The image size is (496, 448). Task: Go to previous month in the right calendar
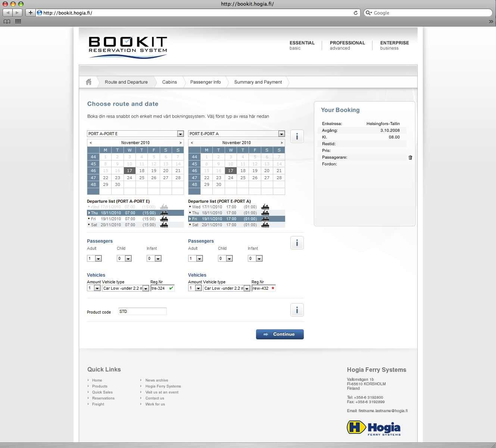tap(192, 143)
